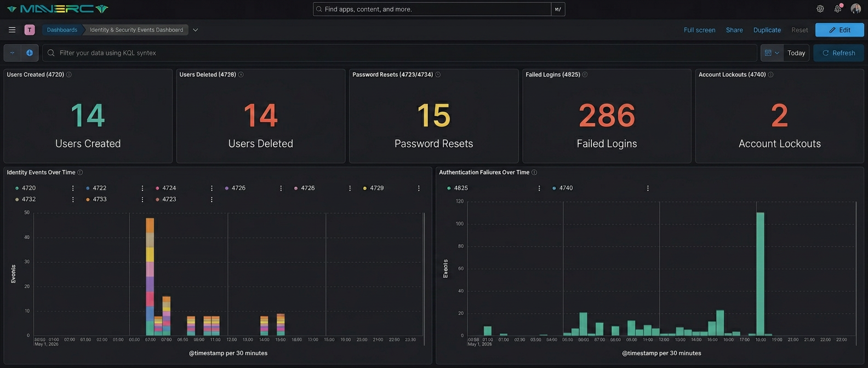Open options menu for legend 4740
868x368 pixels.
(648, 188)
